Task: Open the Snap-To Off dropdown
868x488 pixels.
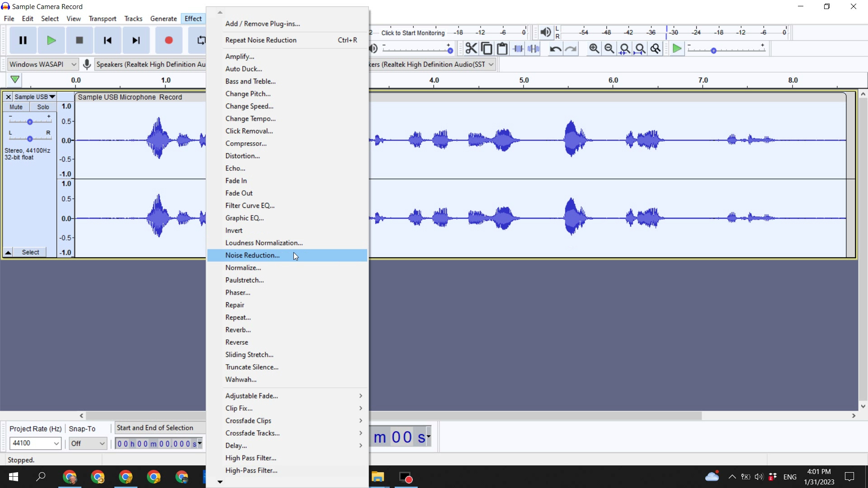Action: (88, 443)
